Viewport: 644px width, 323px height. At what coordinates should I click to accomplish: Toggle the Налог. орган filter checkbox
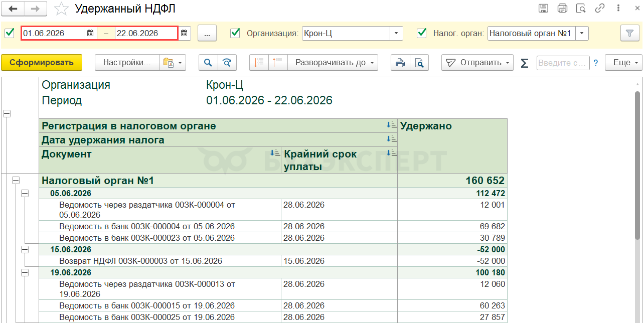(x=422, y=33)
